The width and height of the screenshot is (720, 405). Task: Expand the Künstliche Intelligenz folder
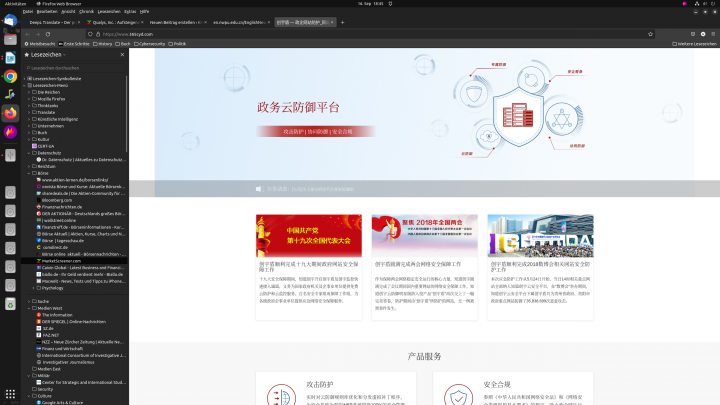pos(28,118)
